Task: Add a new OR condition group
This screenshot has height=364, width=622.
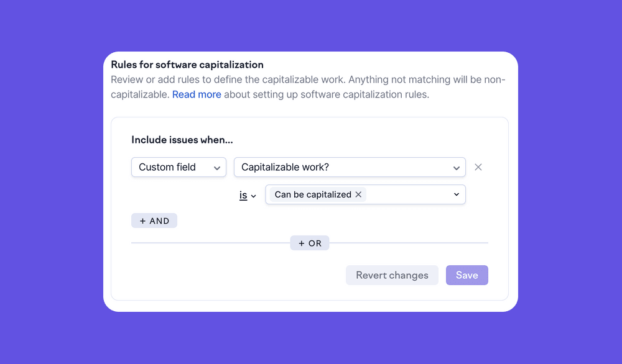Action: point(309,243)
